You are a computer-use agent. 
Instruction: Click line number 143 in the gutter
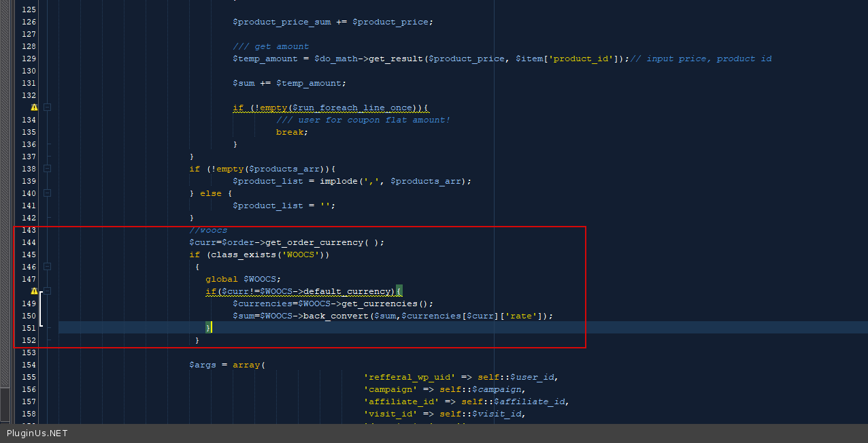29,230
